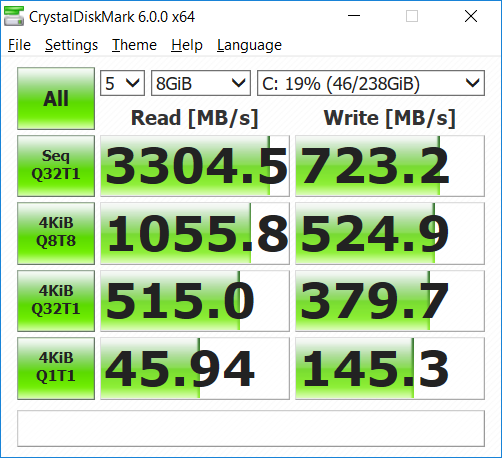Image resolution: width=502 pixels, height=458 pixels.
Task: Click the empty comment field at bottom
Action: pos(251,428)
